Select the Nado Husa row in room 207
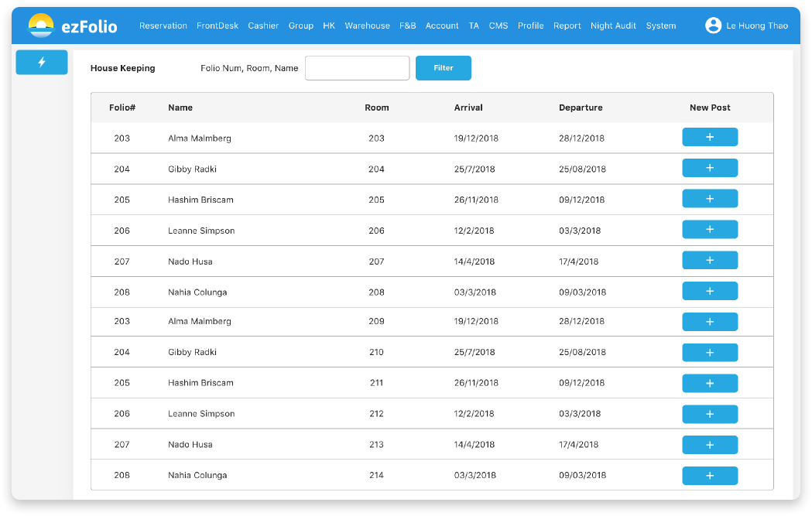Viewport: 812px width, 516px height. tap(190, 261)
